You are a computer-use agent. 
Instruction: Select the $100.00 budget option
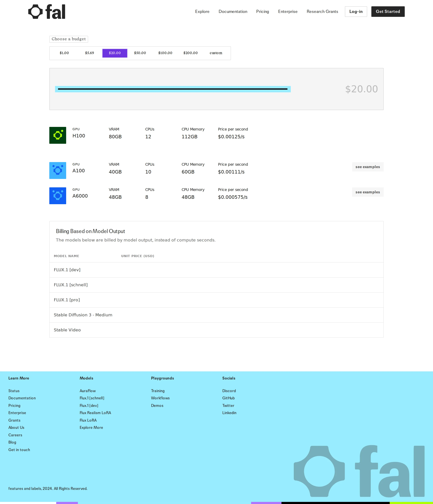coord(165,53)
